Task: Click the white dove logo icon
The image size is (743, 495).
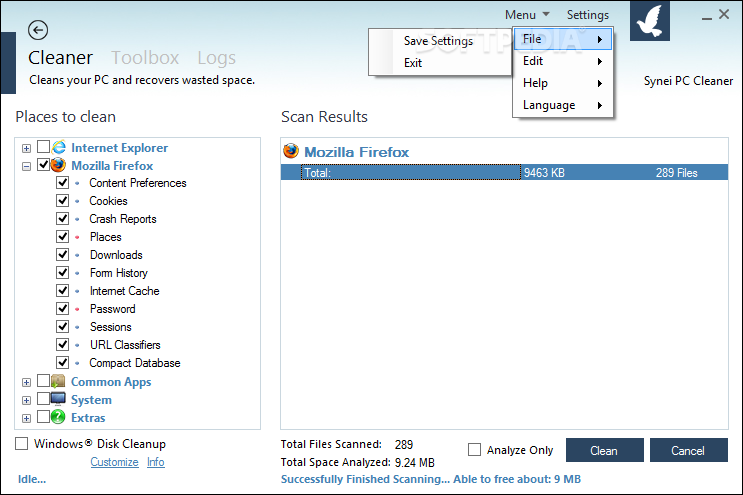Action: click(x=650, y=21)
